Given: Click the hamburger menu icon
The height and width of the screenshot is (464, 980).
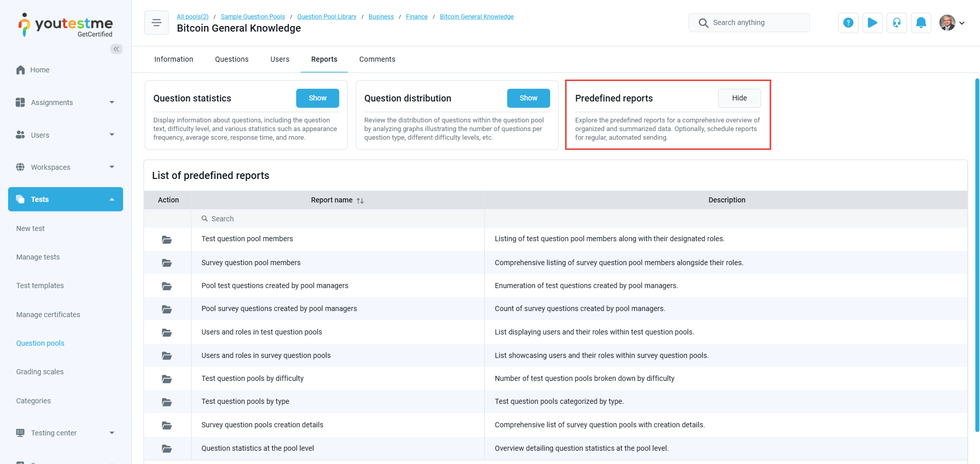Looking at the screenshot, I should (157, 23).
